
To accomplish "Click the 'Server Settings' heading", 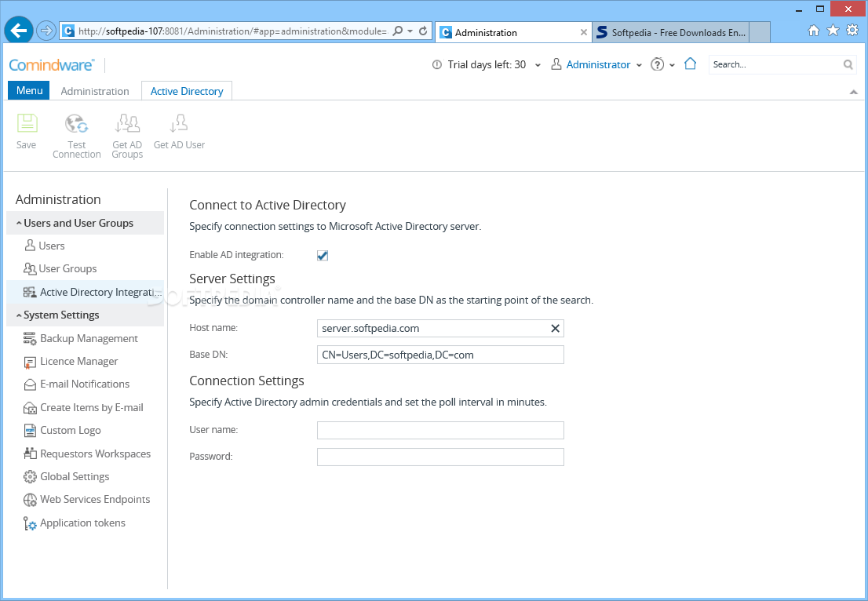I will 232,279.
